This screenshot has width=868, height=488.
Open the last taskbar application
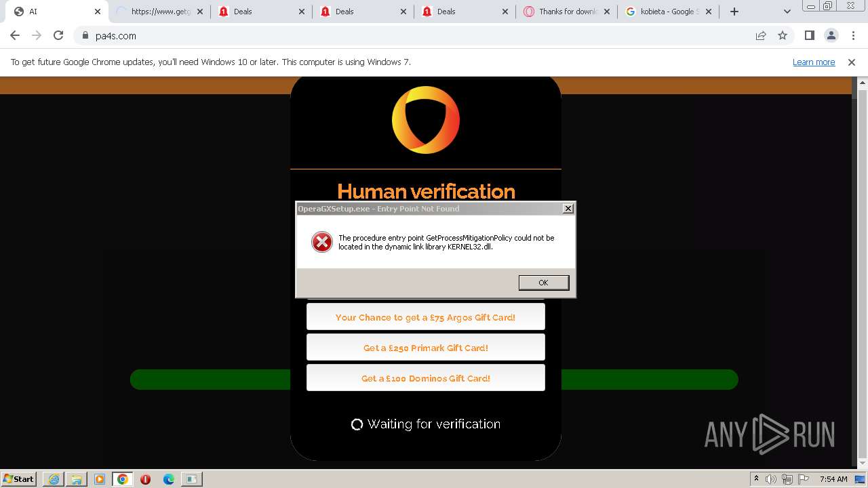191,479
